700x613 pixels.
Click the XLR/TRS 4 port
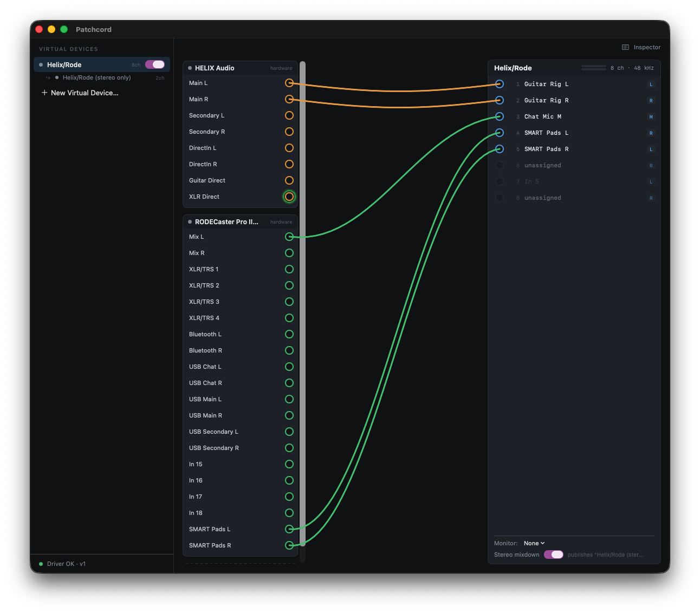[289, 318]
